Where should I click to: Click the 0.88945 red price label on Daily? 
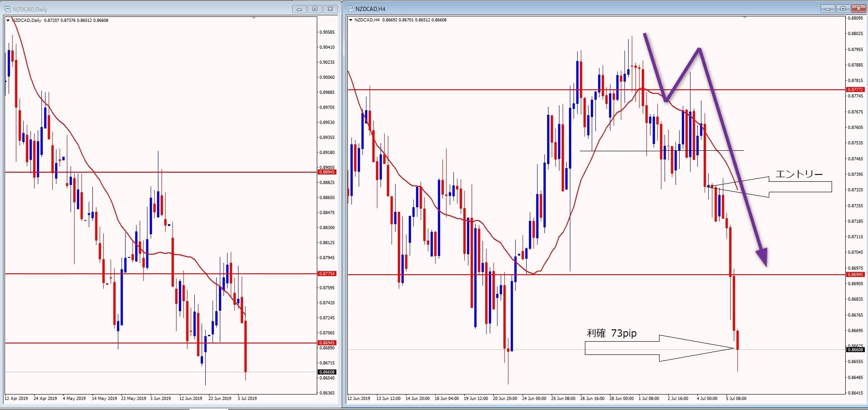pos(326,172)
